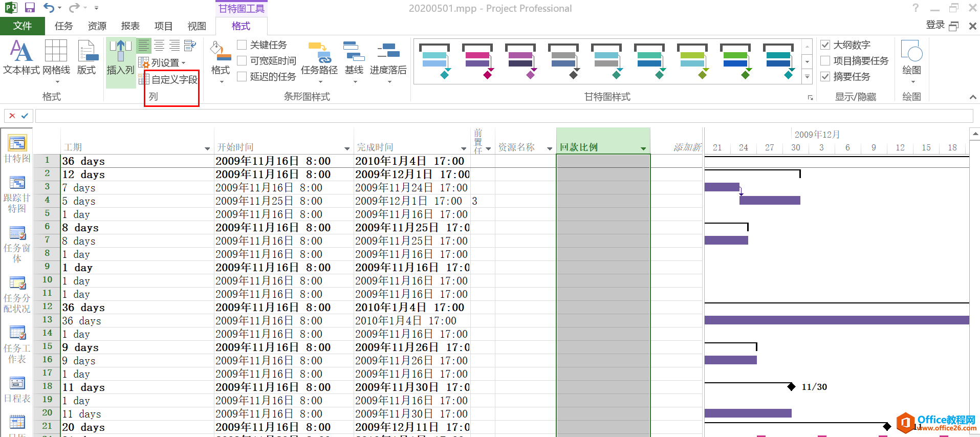Enable Critical Tasks (关键任务) checkbox
980x437 pixels.
pos(242,45)
